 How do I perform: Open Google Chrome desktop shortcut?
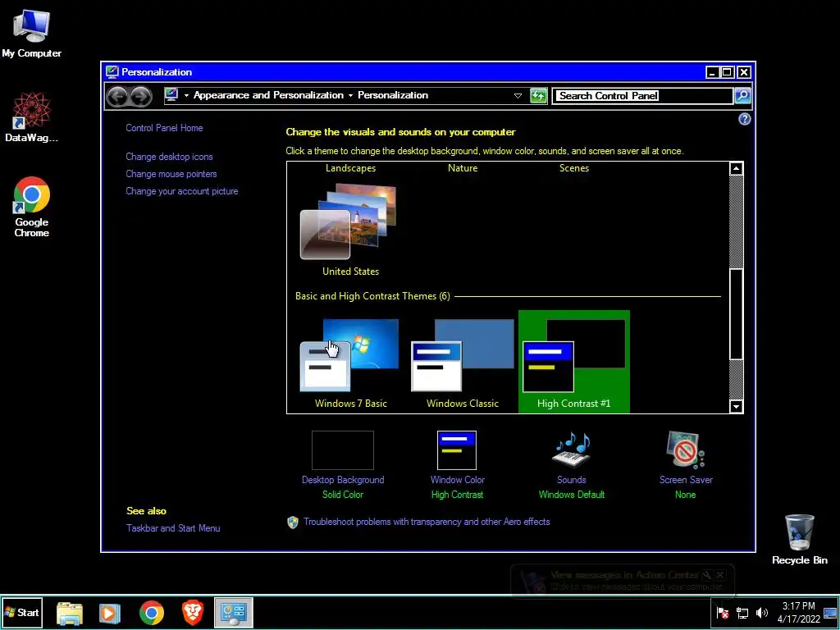[x=32, y=206]
